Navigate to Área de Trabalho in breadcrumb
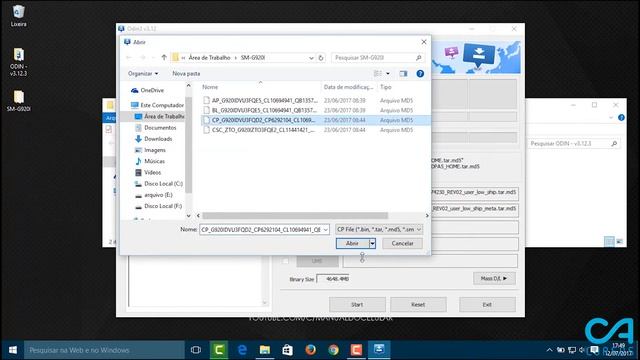This screenshot has height=360, width=640. [209, 58]
